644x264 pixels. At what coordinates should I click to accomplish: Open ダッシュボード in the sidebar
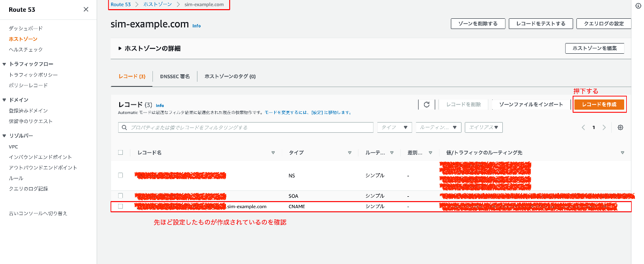point(26,28)
